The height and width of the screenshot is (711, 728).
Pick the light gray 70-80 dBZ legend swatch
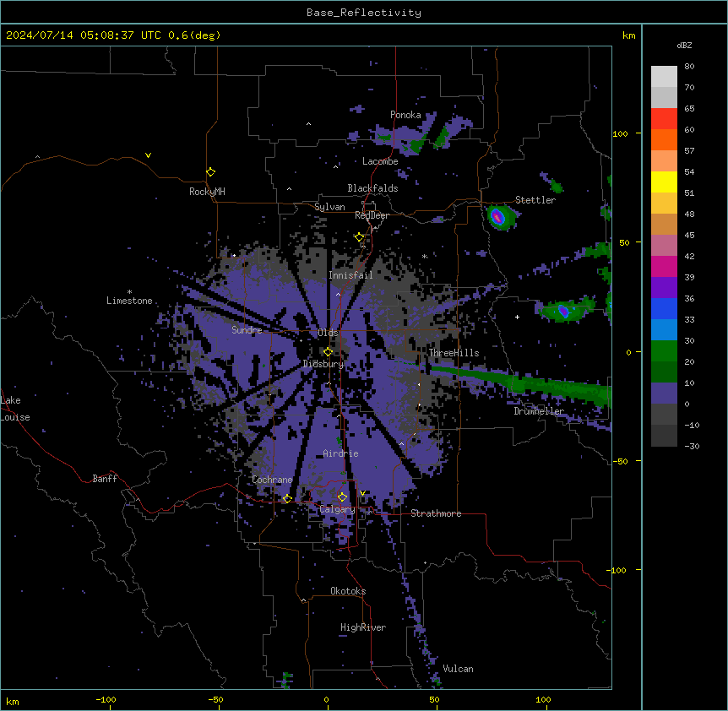(664, 77)
